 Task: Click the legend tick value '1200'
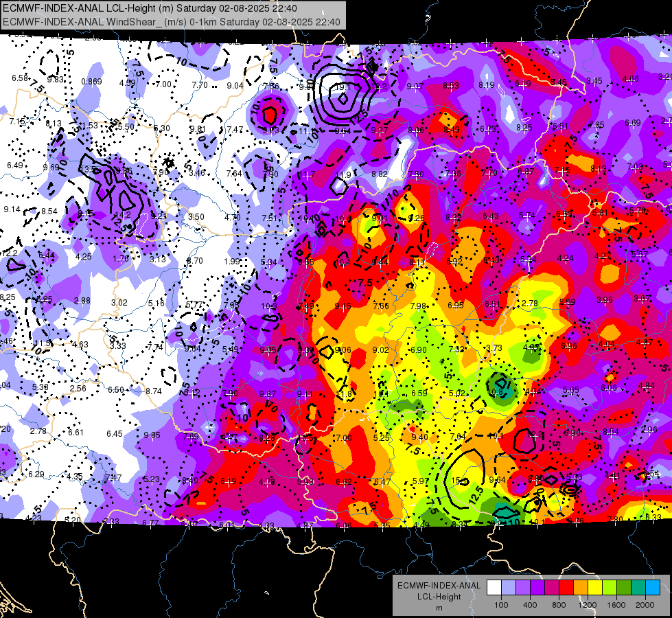(588, 605)
